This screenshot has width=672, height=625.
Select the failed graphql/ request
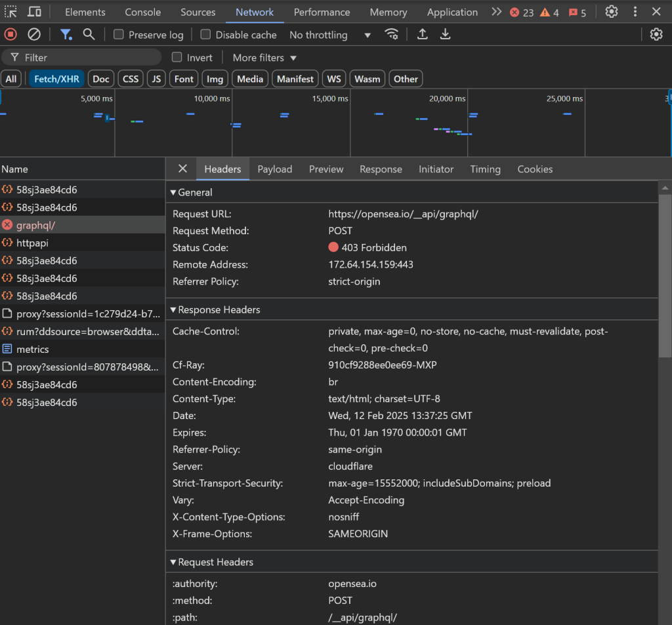36,225
